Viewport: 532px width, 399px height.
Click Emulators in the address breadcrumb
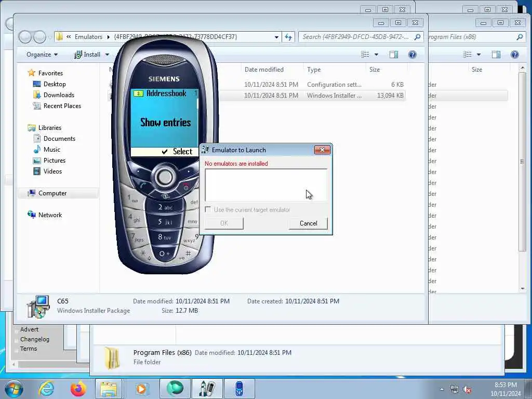(88, 37)
